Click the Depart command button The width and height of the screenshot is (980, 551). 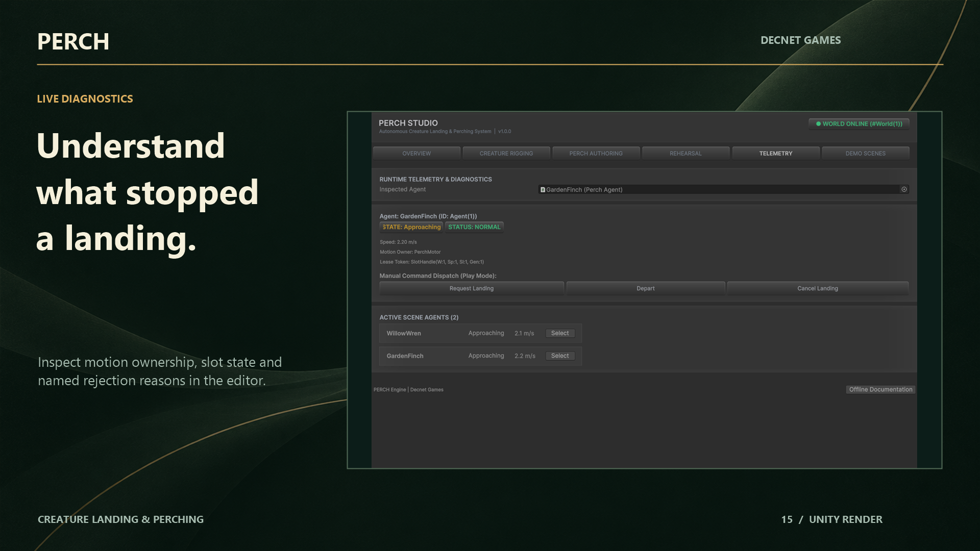pos(646,288)
